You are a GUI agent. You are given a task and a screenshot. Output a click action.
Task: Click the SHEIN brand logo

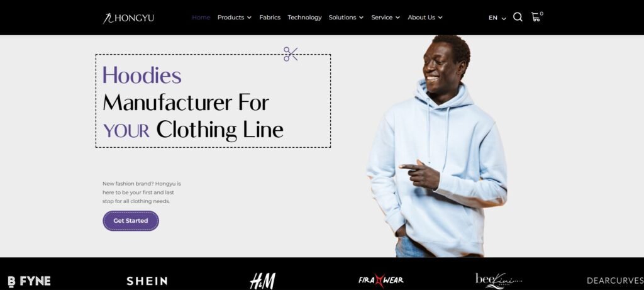click(x=147, y=281)
